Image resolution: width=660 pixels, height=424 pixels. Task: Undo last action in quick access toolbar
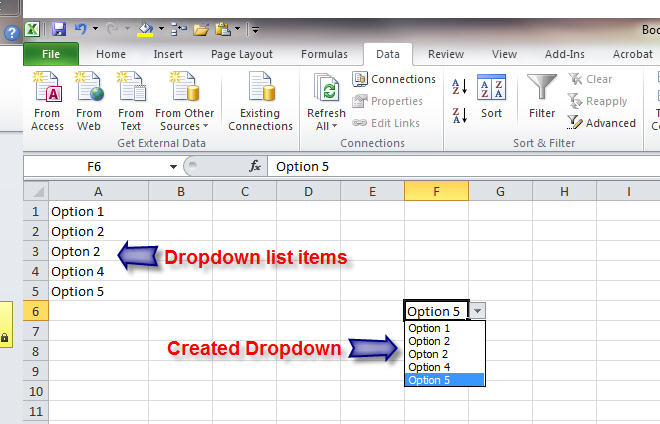80,29
